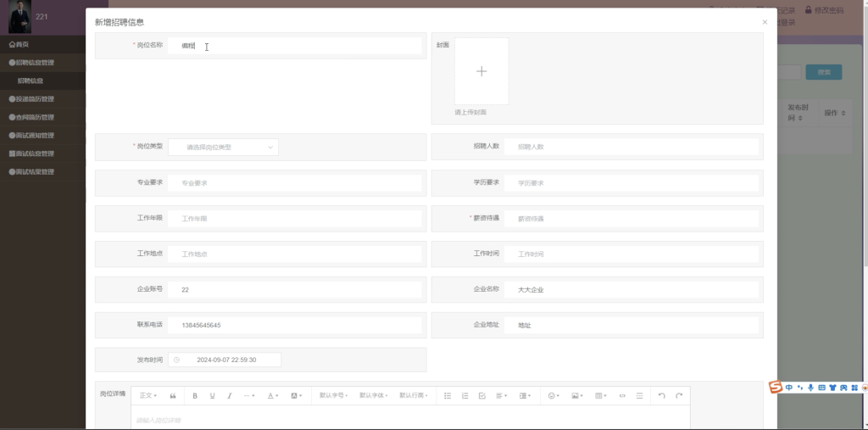Click the 企业地址 field containing 地址

click(x=631, y=326)
